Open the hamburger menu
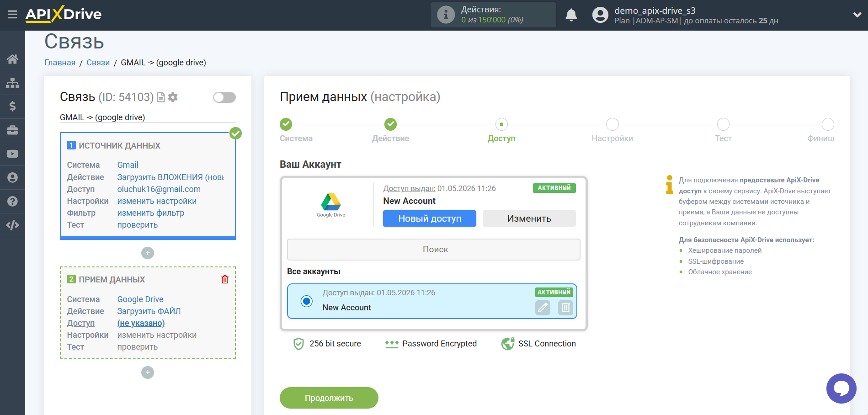 12,15
